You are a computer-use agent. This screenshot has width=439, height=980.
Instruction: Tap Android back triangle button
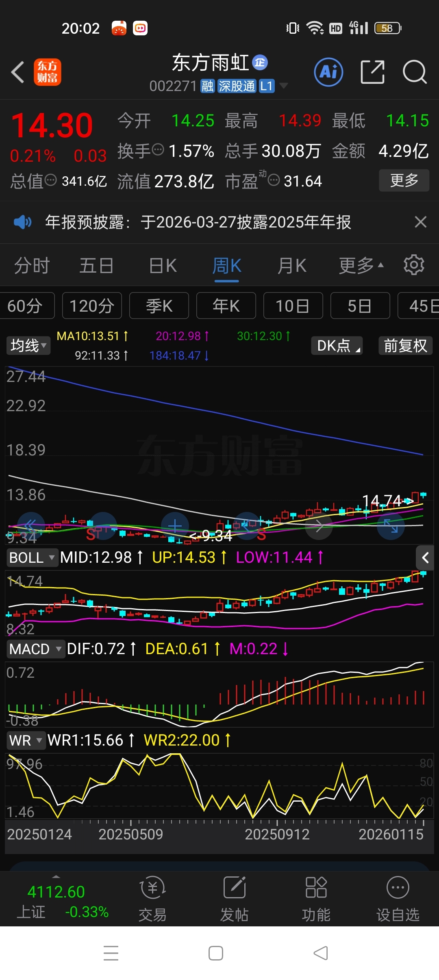tap(321, 953)
